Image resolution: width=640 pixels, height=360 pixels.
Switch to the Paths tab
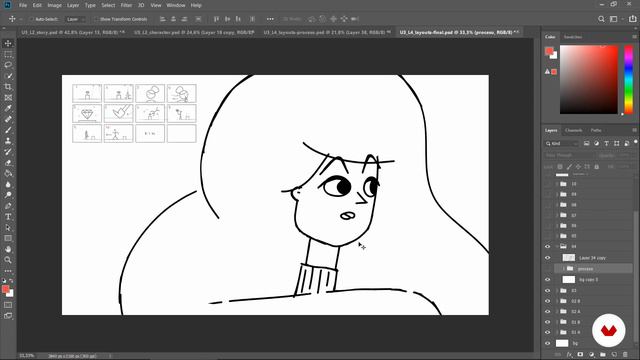click(x=596, y=130)
